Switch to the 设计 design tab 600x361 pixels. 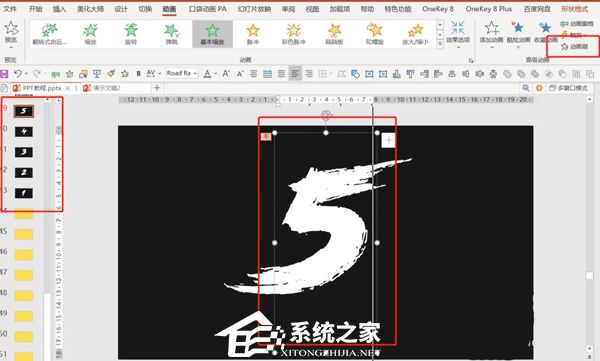coord(121,8)
